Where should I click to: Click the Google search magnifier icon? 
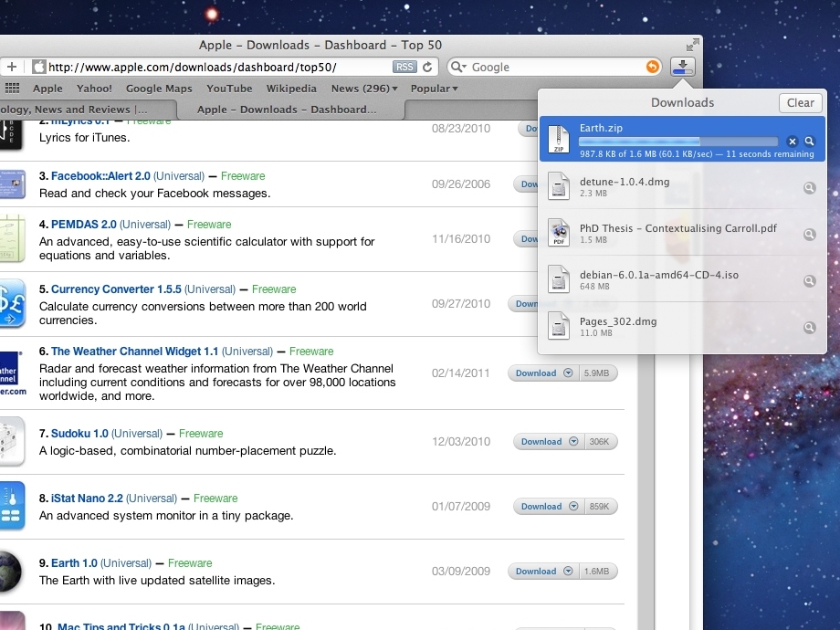tap(458, 67)
